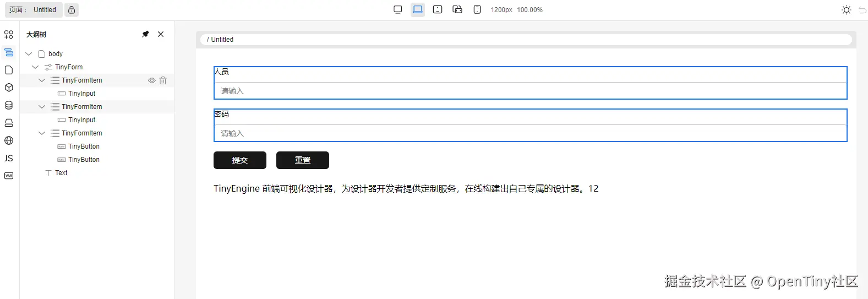
Task: Collapse the TinyFormItem row with eye icon
Action: click(42, 80)
